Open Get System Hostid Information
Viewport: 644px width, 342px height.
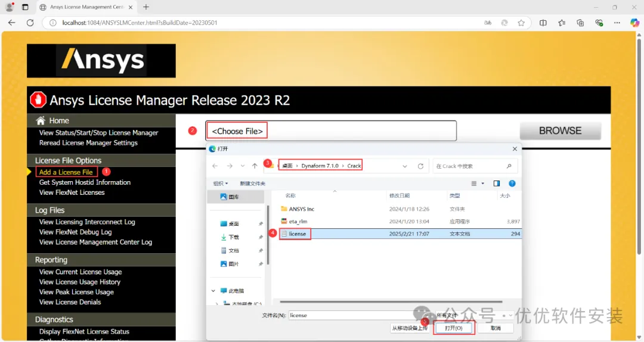click(x=85, y=182)
